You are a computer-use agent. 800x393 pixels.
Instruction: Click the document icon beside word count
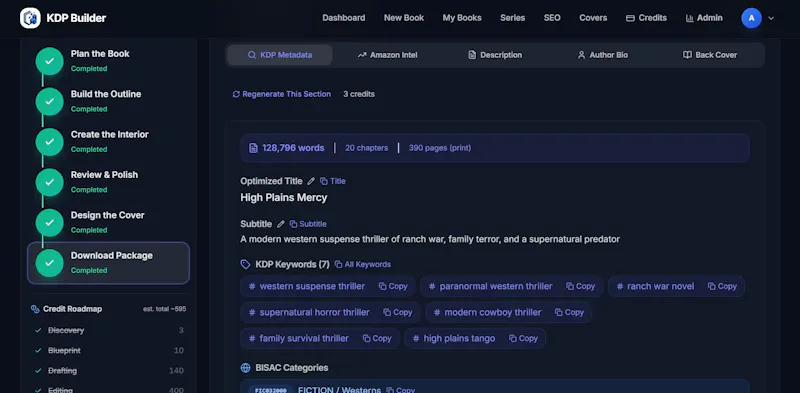click(x=253, y=148)
